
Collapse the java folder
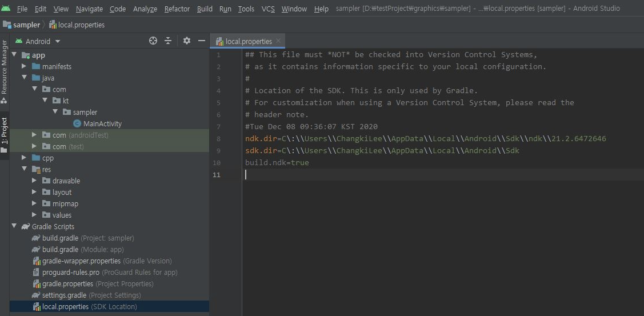click(x=24, y=78)
